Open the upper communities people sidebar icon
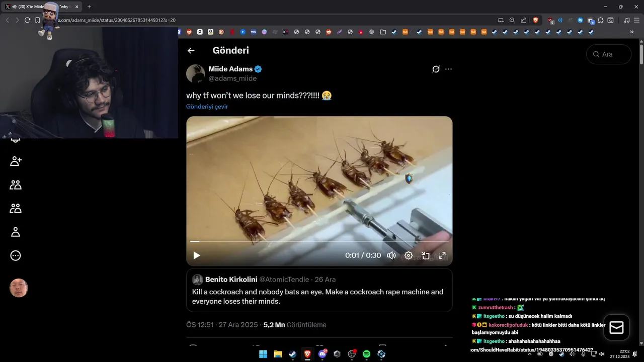Viewport: 644px width, 362px height. [16, 185]
